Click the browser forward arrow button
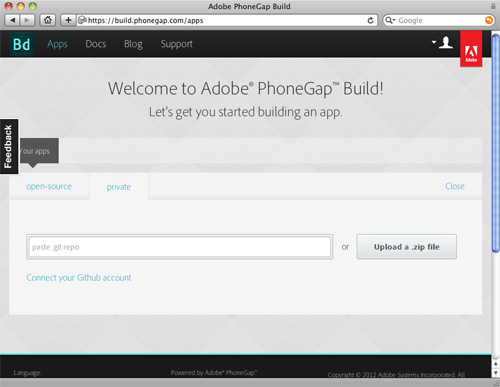Screen dimensions: 500x387 click(x=27, y=20)
